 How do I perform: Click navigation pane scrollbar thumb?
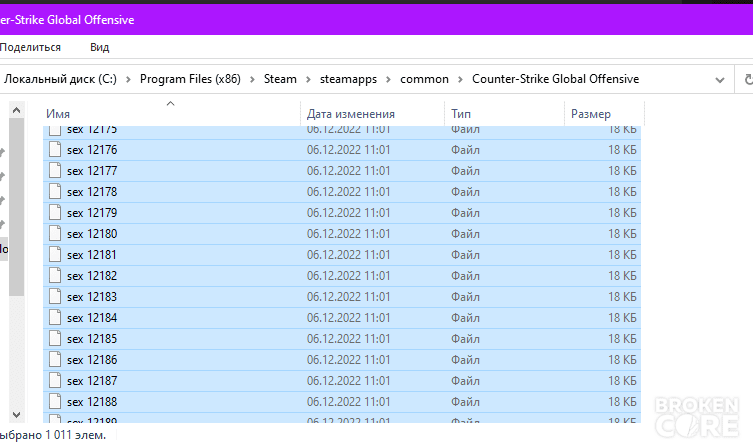16,207
